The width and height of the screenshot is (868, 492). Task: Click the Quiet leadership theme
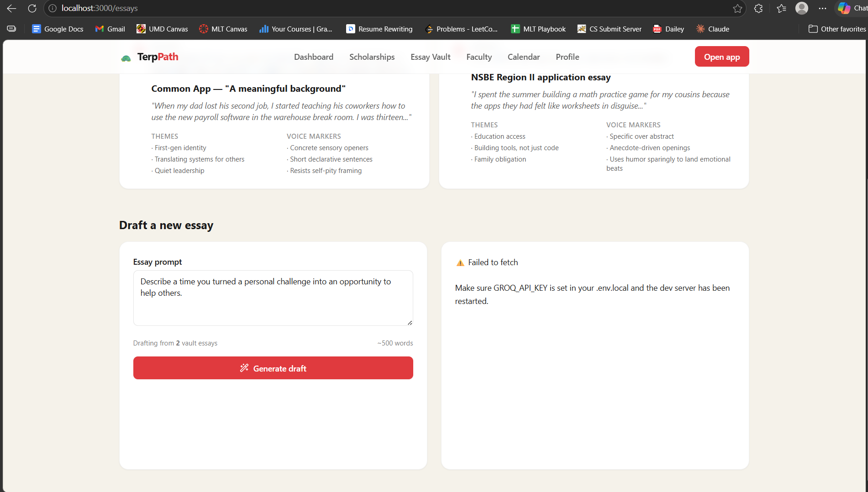(x=178, y=171)
